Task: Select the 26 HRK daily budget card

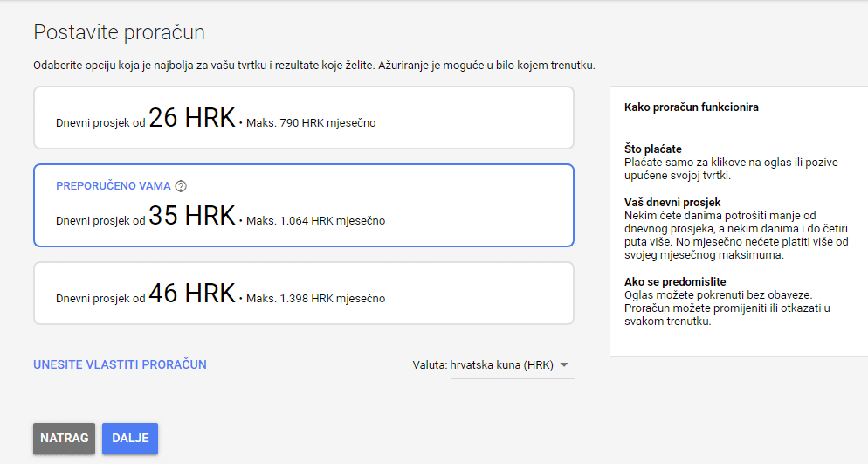Action: click(x=303, y=118)
